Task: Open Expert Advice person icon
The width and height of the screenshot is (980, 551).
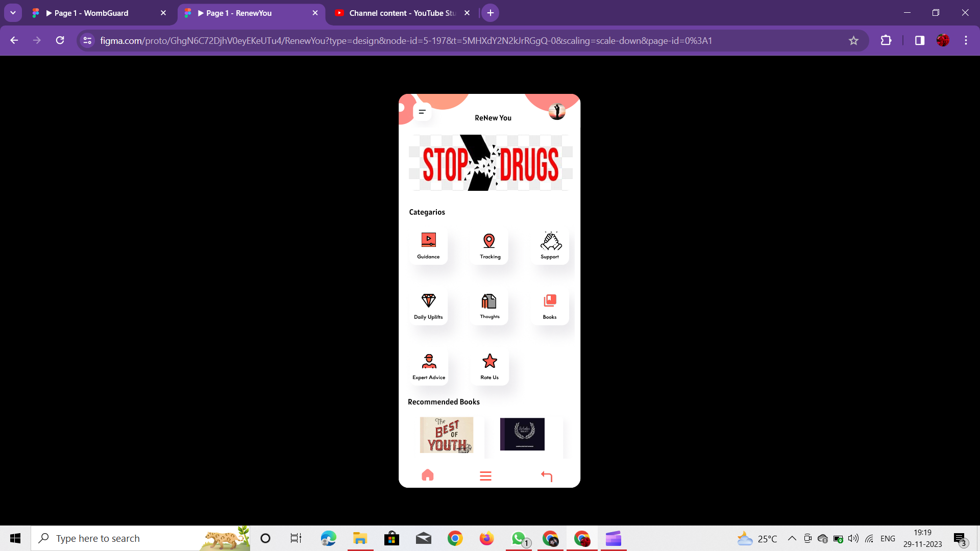Action: pyautogui.click(x=429, y=361)
